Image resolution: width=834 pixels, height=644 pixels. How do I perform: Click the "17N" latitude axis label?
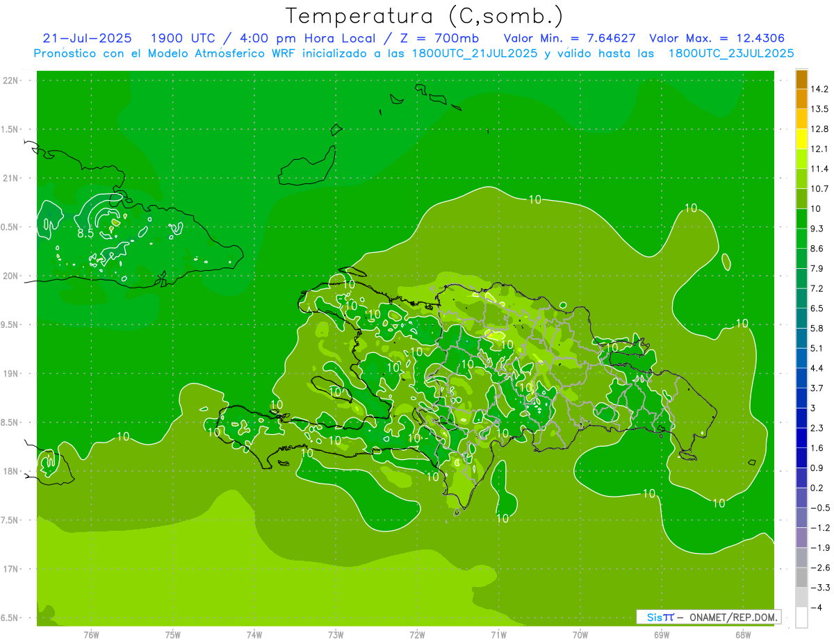pos(11,569)
